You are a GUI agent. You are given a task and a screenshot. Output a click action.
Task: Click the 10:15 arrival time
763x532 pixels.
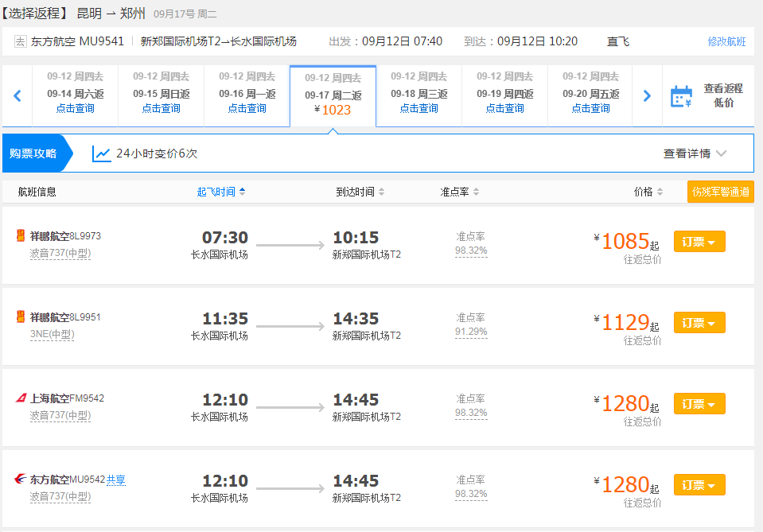tap(356, 237)
